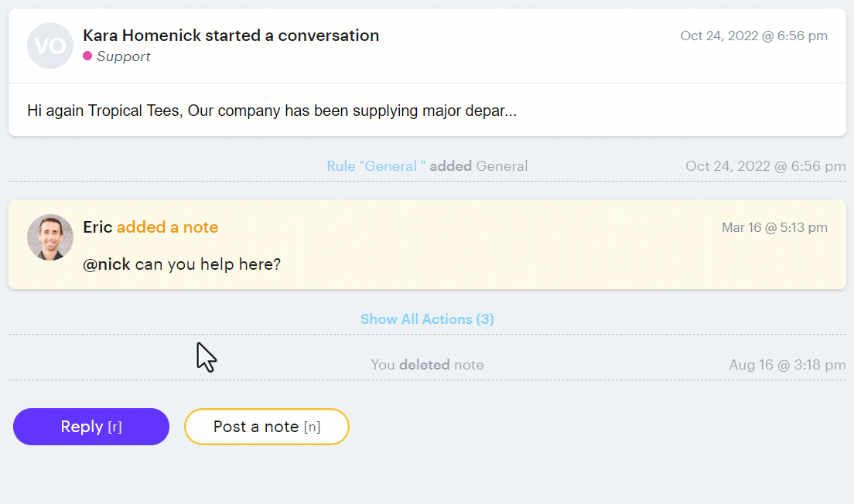Click the pink Support status dot
The width and height of the screenshot is (854, 504).
click(x=87, y=56)
